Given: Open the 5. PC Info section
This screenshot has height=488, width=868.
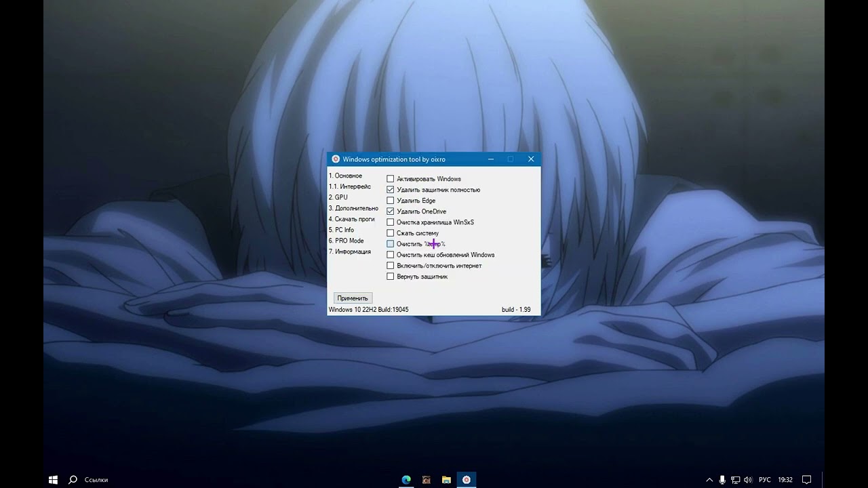Looking at the screenshot, I should 341,230.
